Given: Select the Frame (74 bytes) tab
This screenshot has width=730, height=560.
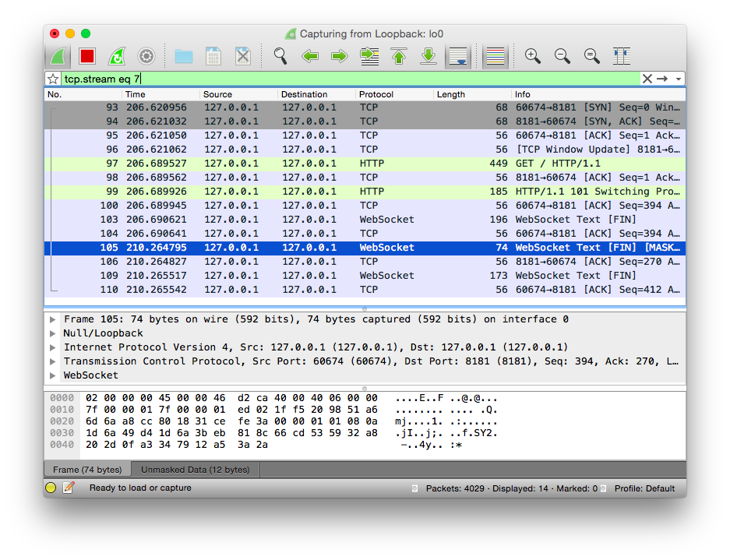Looking at the screenshot, I should coord(87,470).
